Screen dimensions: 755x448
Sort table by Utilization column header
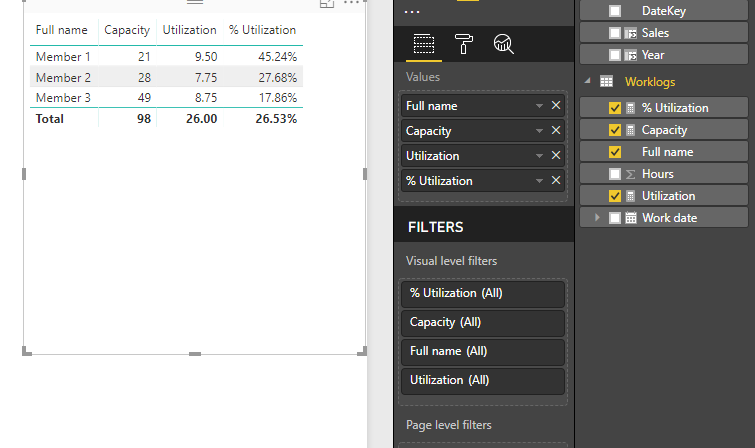point(189,30)
